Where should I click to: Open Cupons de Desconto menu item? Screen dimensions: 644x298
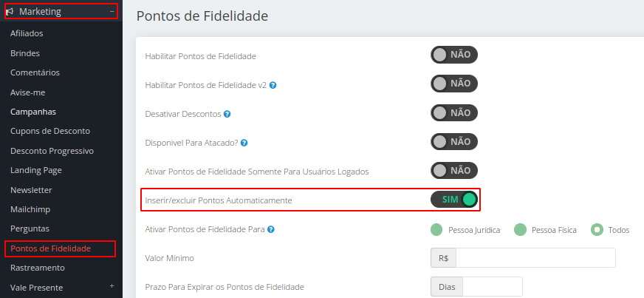(50, 131)
